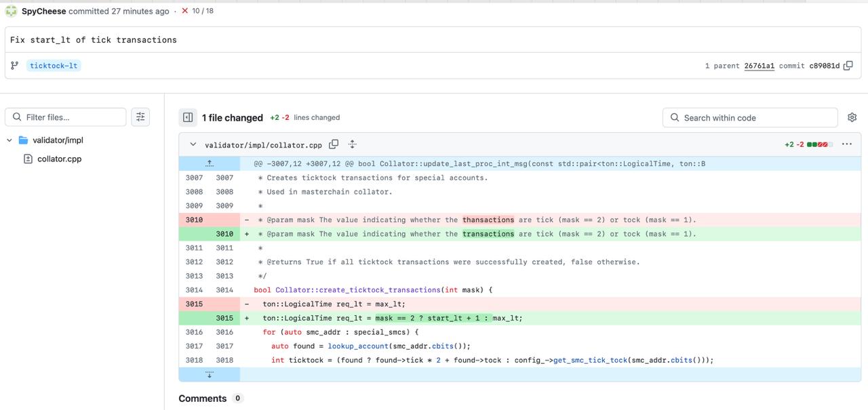This screenshot has width=868, height=410.
Task: Toggle the file tree sidebar
Action: coord(188,117)
